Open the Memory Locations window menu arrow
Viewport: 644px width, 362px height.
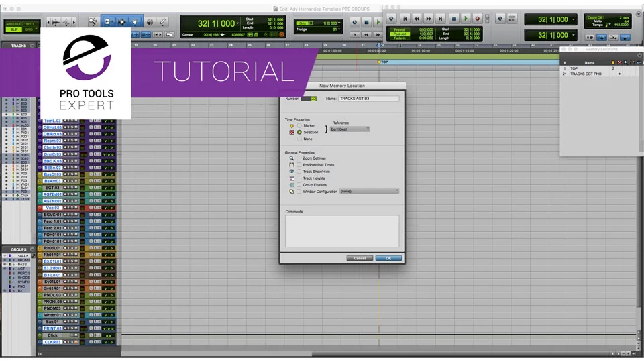[x=639, y=55]
